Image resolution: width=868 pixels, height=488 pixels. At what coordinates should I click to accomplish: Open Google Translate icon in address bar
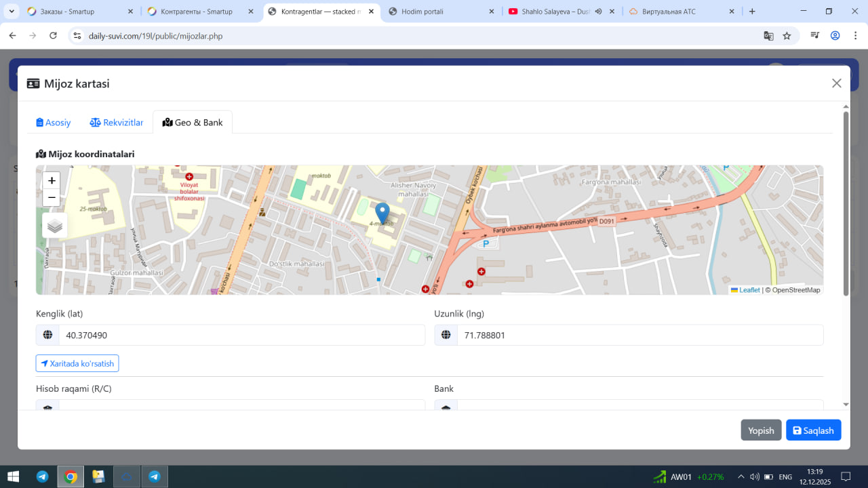pos(768,36)
